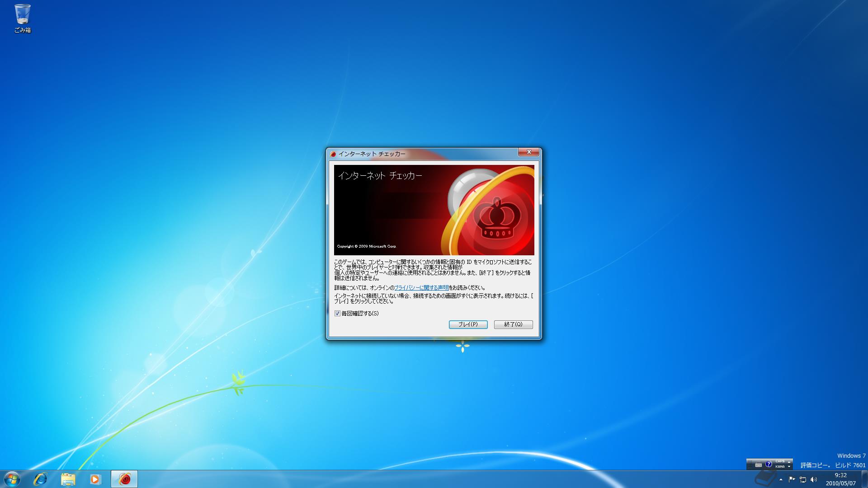The height and width of the screenshot is (488, 868).
Task: Click the プレイ(P) button
Action: click(x=468, y=324)
